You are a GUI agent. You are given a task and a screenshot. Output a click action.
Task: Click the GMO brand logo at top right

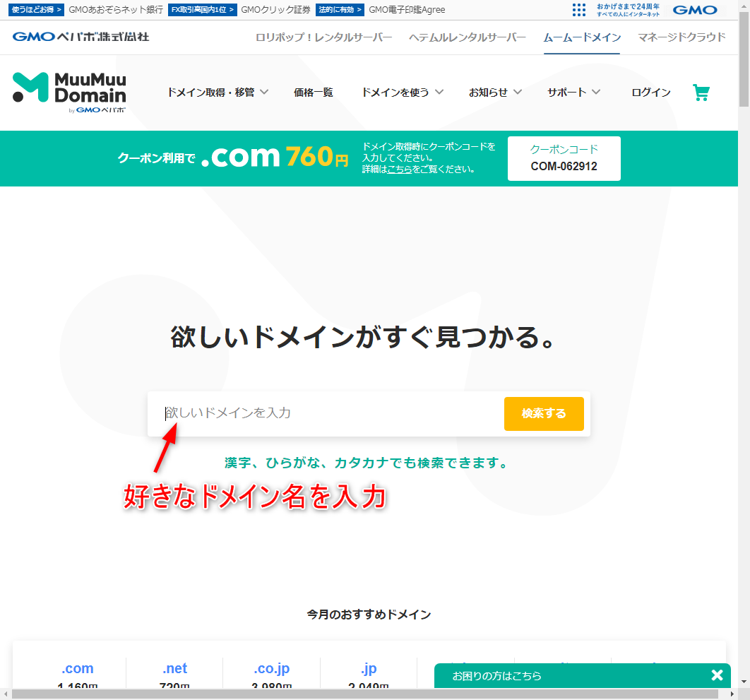coord(694,10)
